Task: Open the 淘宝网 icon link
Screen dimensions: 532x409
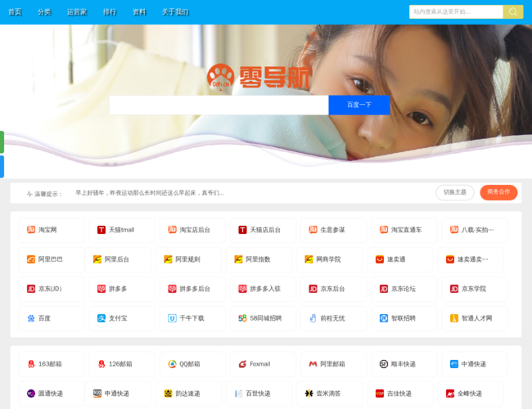Action: point(31,230)
